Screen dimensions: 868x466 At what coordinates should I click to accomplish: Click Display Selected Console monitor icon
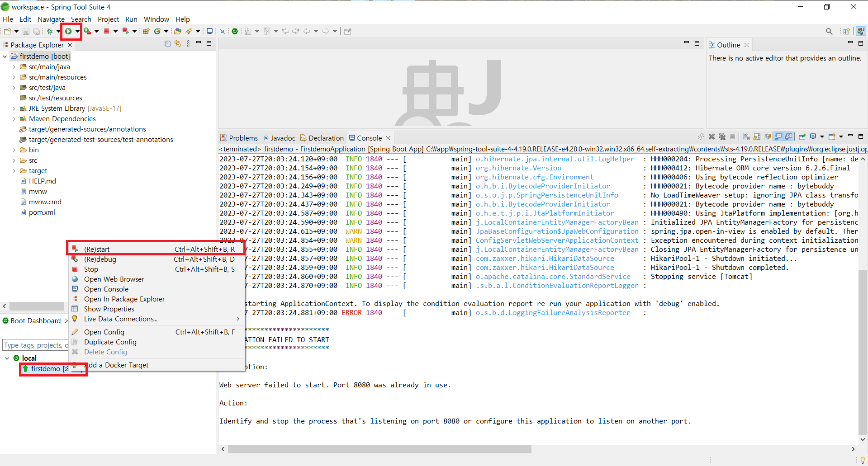pos(813,137)
